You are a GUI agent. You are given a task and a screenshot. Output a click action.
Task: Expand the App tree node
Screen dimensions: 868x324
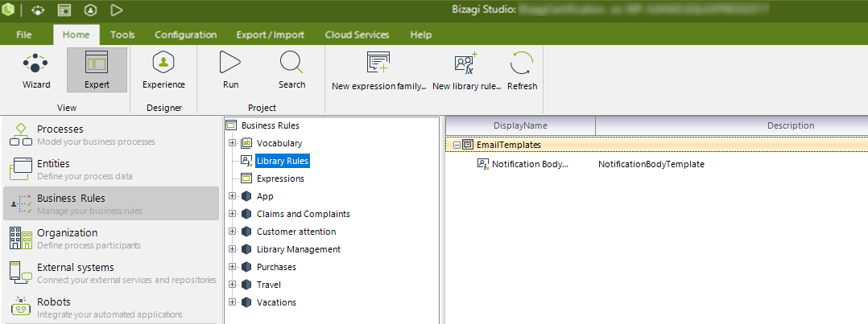[232, 196]
